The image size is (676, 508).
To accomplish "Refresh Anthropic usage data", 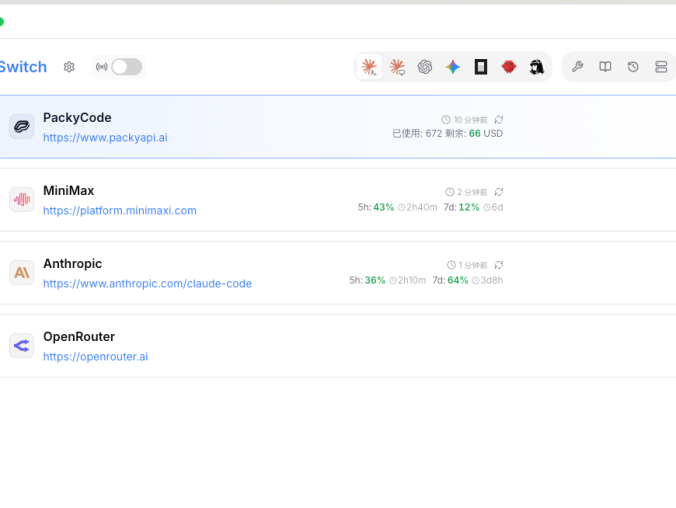I will pyautogui.click(x=499, y=265).
